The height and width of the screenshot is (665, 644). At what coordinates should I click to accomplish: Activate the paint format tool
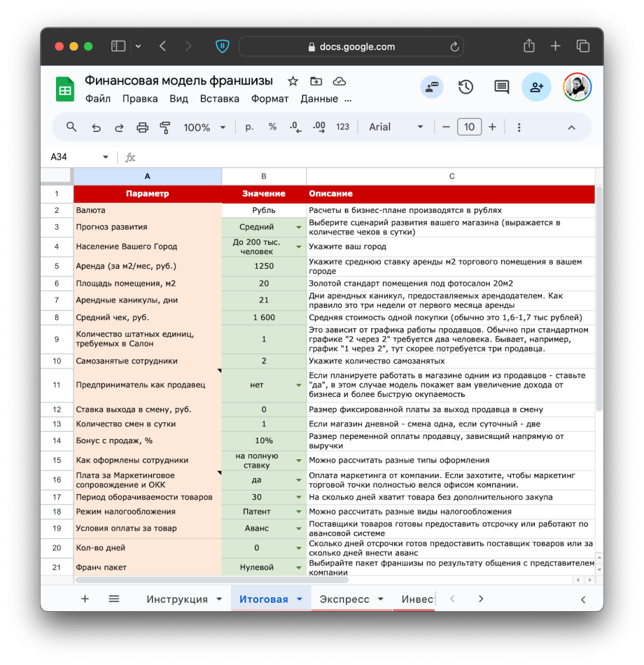tap(165, 127)
